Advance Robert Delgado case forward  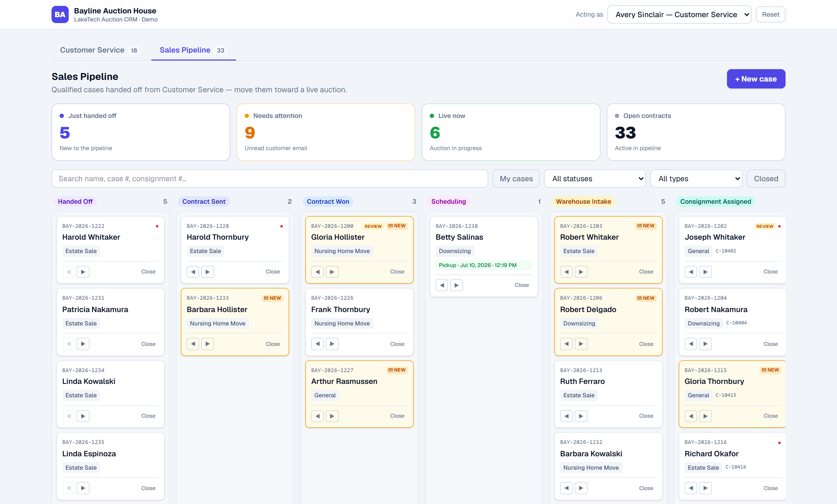click(581, 344)
